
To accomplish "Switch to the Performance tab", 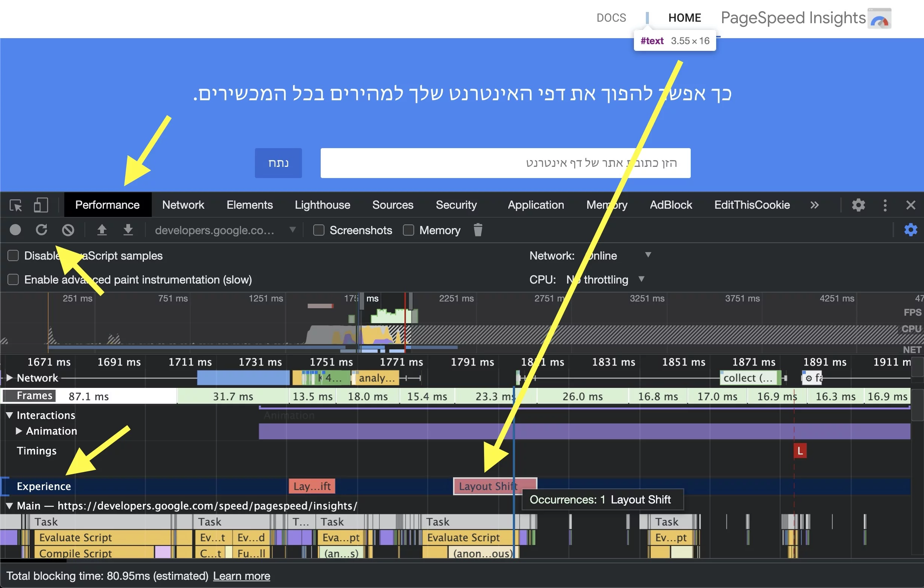I will click(x=107, y=205).
